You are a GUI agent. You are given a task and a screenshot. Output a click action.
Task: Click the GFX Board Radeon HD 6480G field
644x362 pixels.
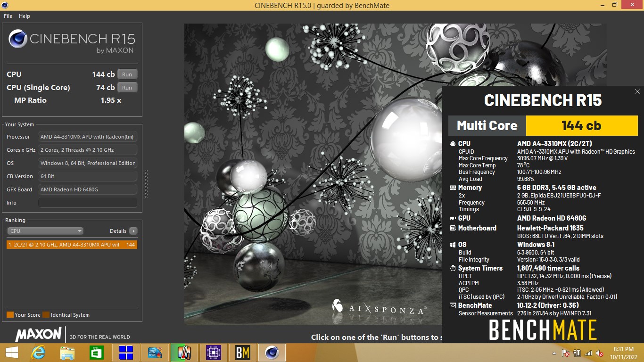[x=88, y=189]
